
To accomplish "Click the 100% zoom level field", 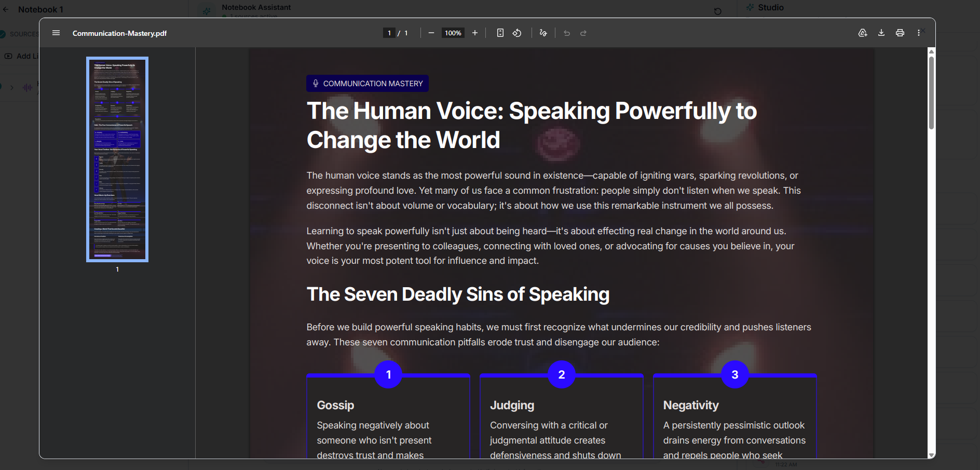I will [x=453, y=33].
